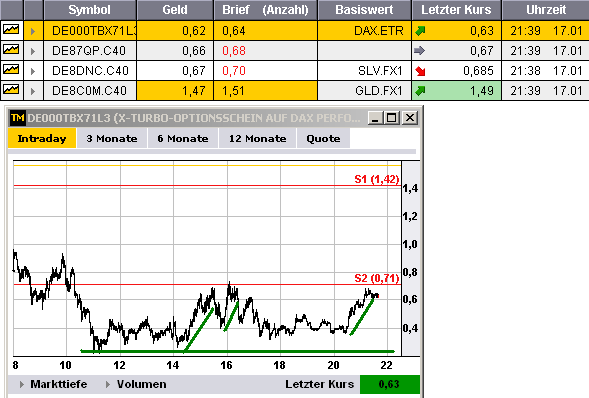Close the DE000TBX71L3 chart window
Image resolution: width=589 pixels, height=398 pixels.
(410, 118)
